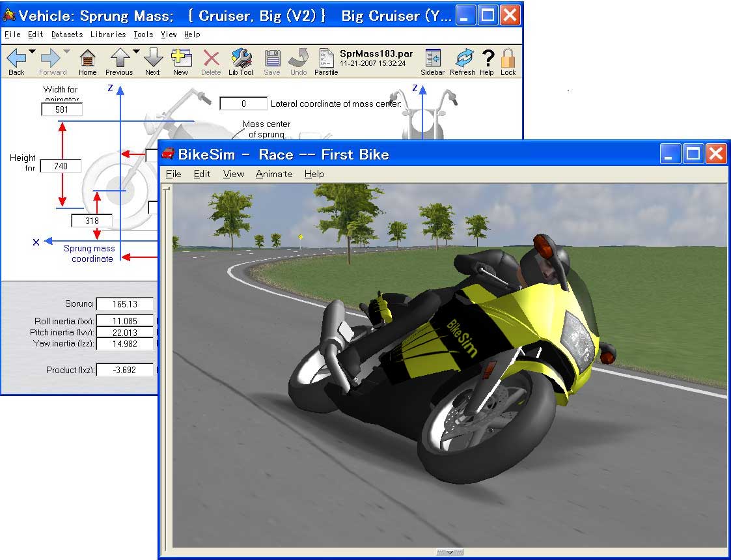Minimize the BikeSim animator window

click(669, 154)
